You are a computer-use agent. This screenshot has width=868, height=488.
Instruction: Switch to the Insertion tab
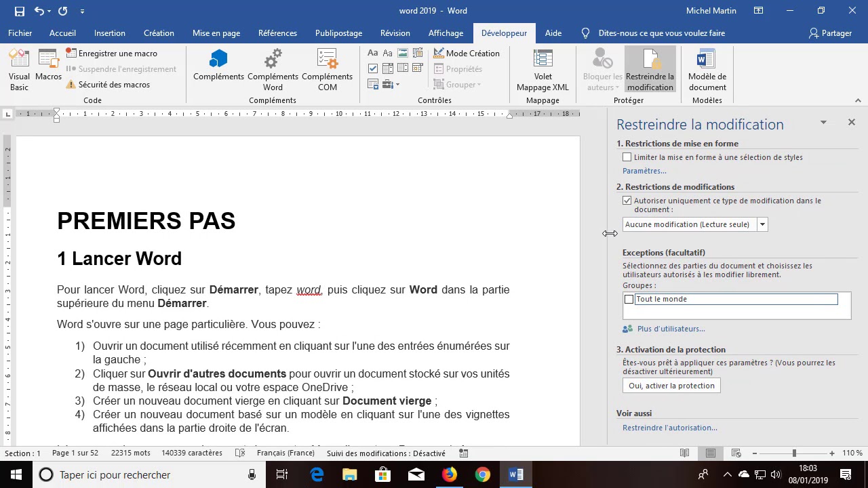coord(110,33)
